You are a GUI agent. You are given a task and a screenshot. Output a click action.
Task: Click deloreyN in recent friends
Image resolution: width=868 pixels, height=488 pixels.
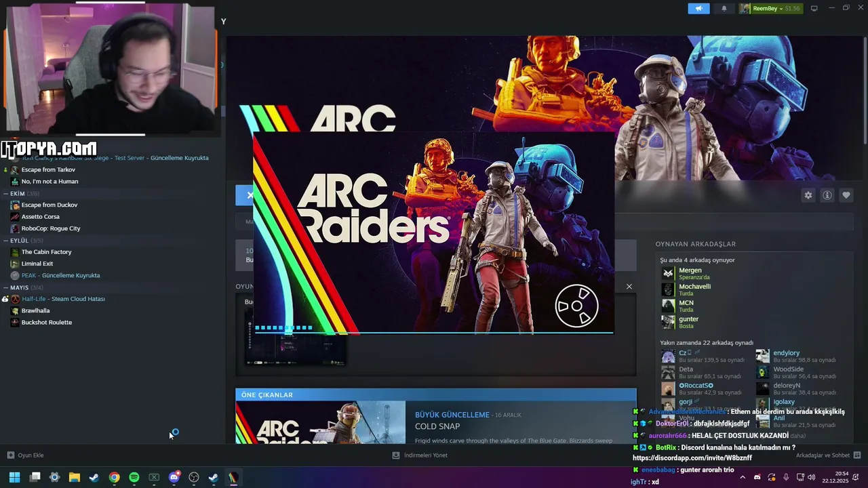tap(787, 386)
